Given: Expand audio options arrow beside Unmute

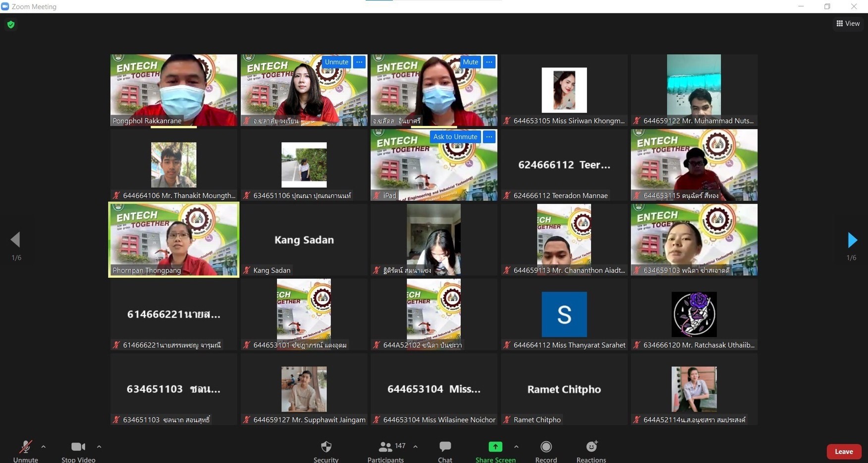Looking at the screenshot, I should pos(44,447).
